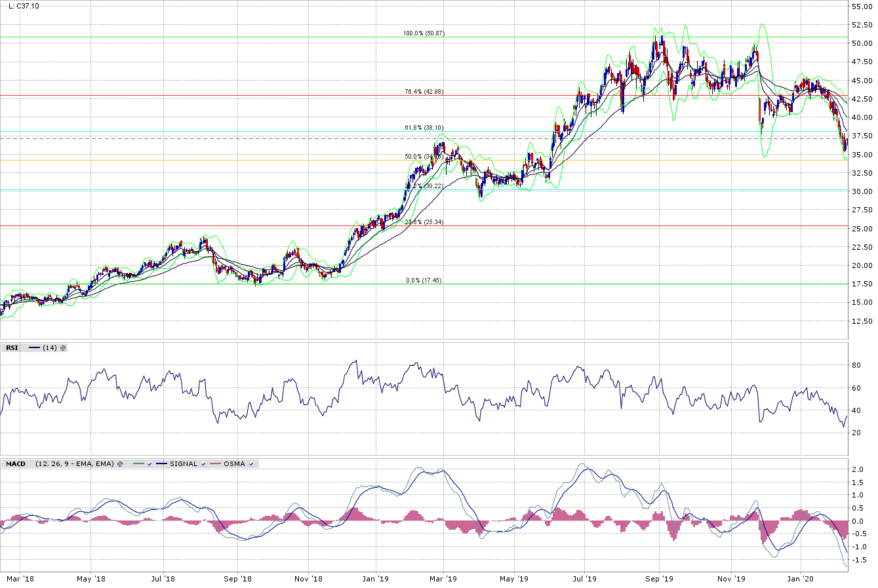
Task: Uncheck the MACD line visibility checkbox
Action: tap(150, 464)
